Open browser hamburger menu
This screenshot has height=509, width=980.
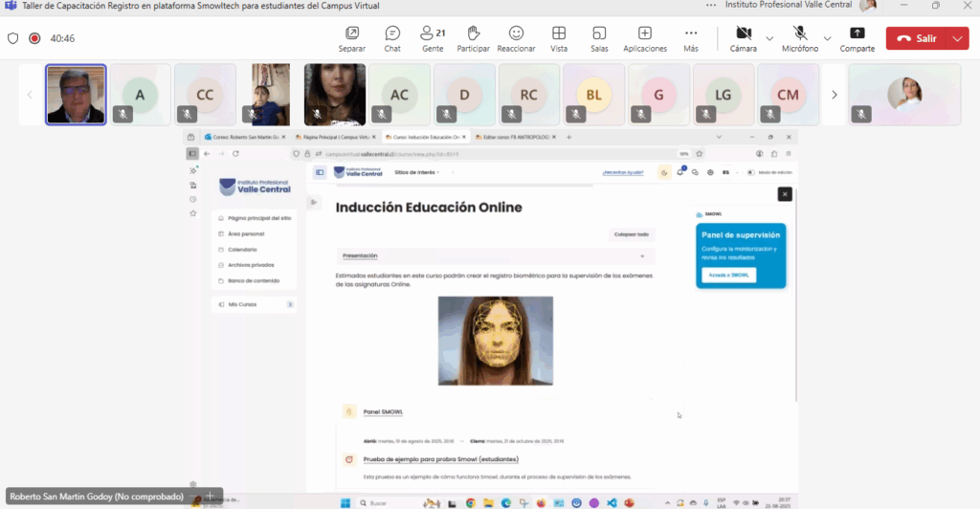tap(789, 154)
